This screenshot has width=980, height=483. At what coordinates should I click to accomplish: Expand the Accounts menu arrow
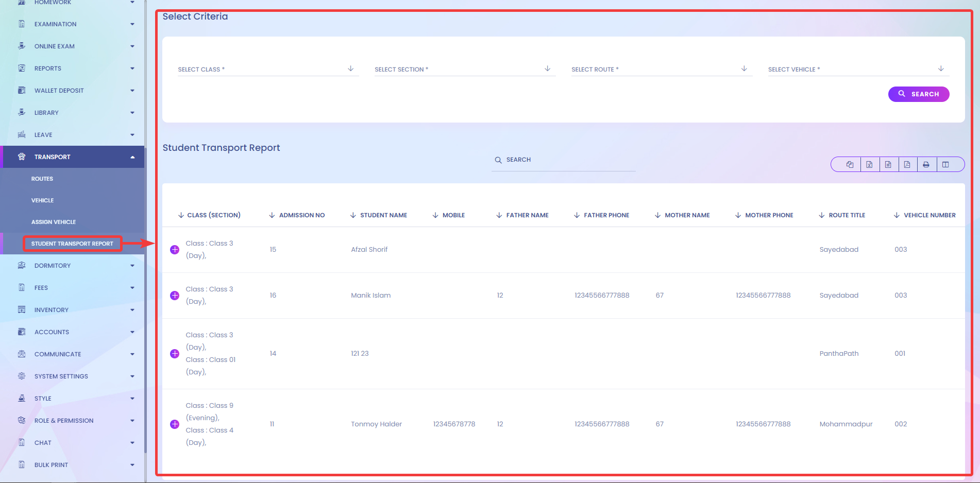click(x=132, y=332)
